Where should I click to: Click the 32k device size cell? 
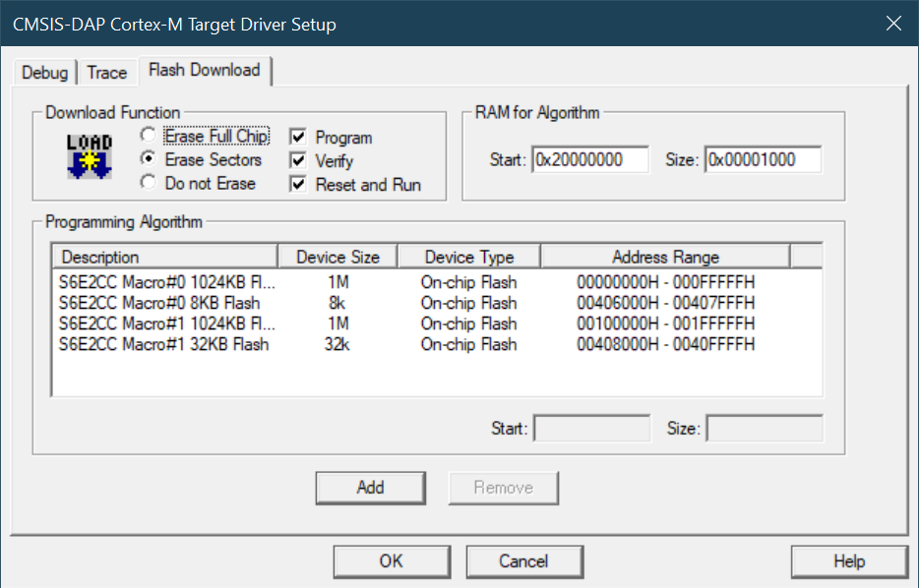337,344
